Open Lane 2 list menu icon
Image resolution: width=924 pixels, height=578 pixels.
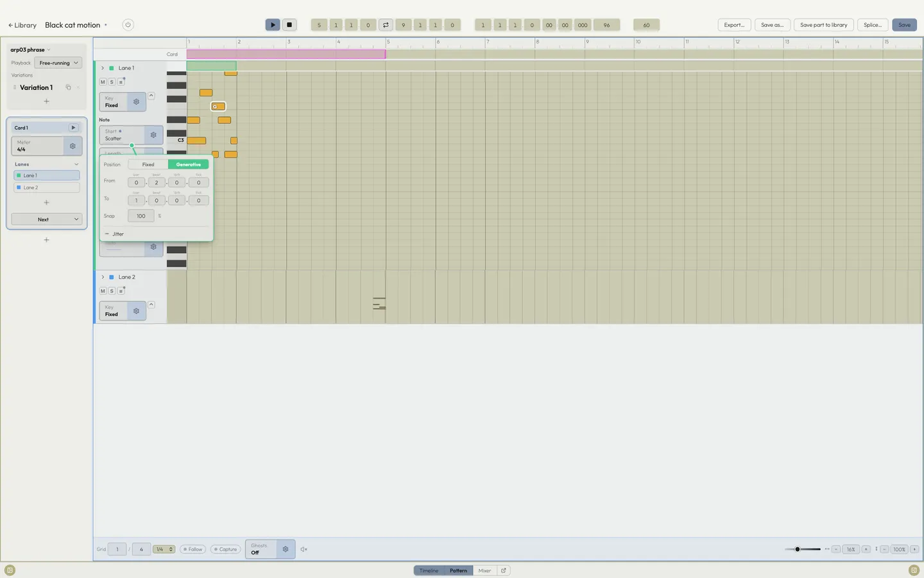click(121, 291)
